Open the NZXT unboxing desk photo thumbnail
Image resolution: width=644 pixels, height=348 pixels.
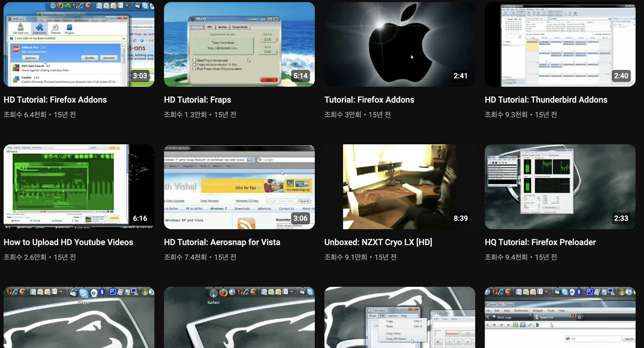[400, 187]
